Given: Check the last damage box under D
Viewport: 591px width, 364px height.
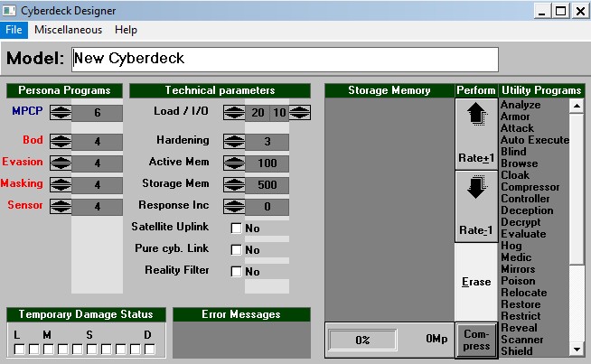Looking at the screenshot, I should pos(150,349).
